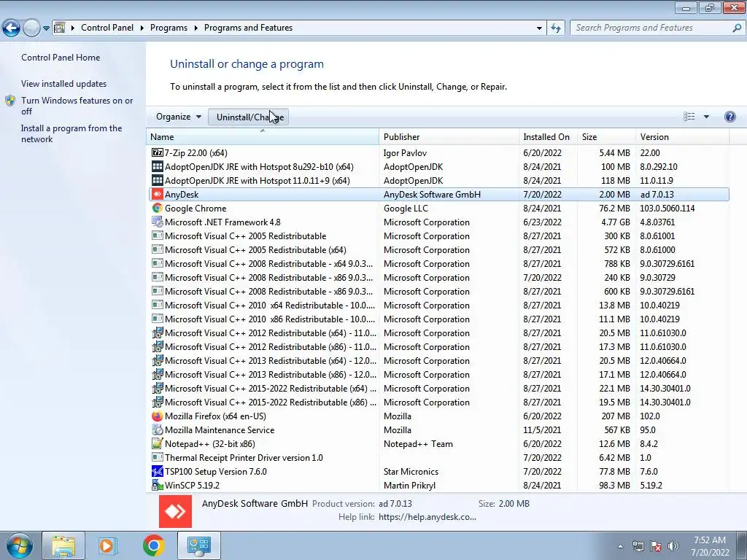Launch Windows Media Player from taskbar
This screenshot has width=747, height=560.
[x=108, y=545]
